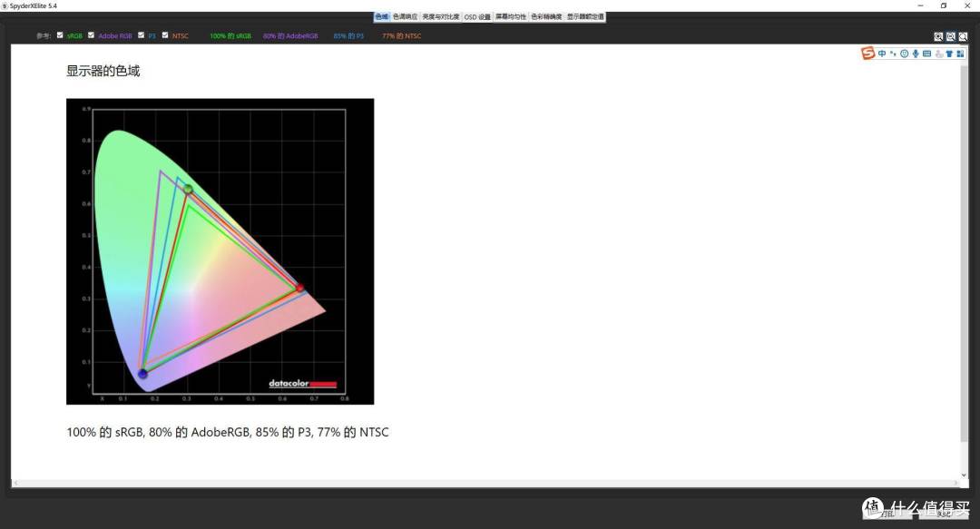Open the Sogou emoji face icon
This screenshot has width=980, height=529.
pos(905,54)
